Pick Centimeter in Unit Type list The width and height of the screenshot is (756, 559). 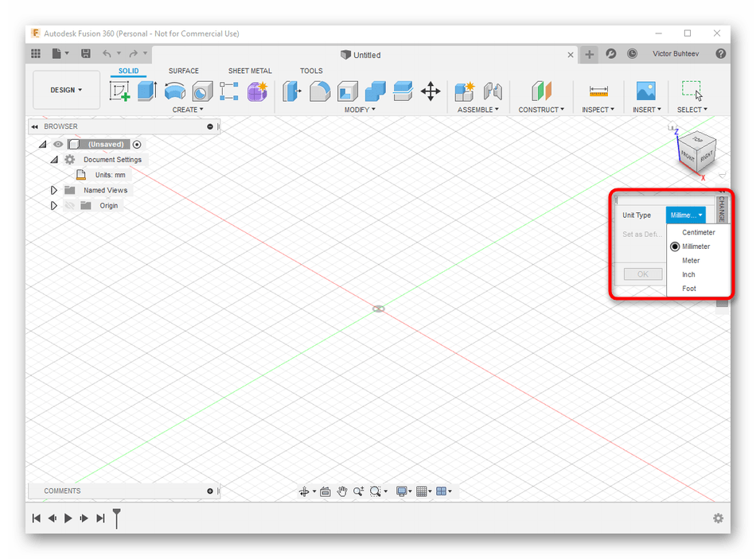click(698, 232)
